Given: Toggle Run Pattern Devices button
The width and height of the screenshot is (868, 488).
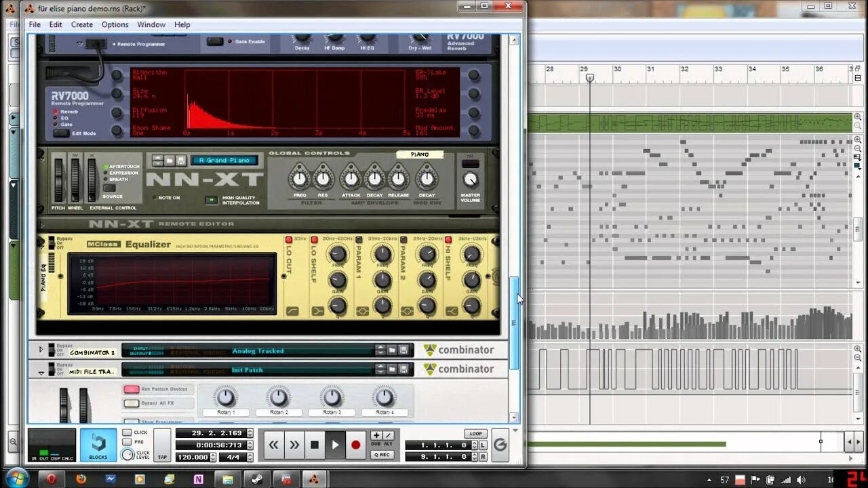Looking at the screenshot, I should (132, 389).
